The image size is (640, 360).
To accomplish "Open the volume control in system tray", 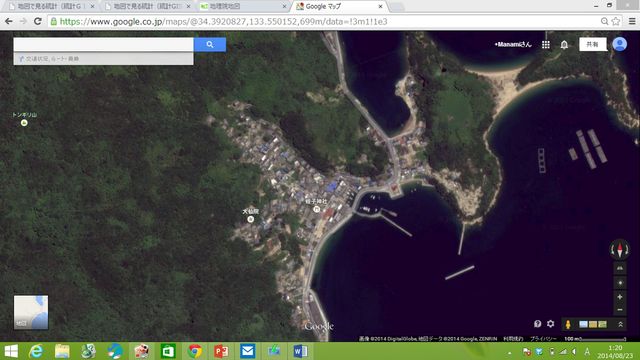I will coord(574,351).
